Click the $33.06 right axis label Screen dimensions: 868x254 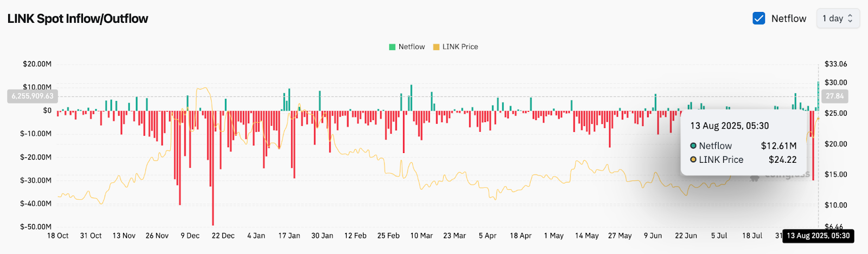click(835, 64)
